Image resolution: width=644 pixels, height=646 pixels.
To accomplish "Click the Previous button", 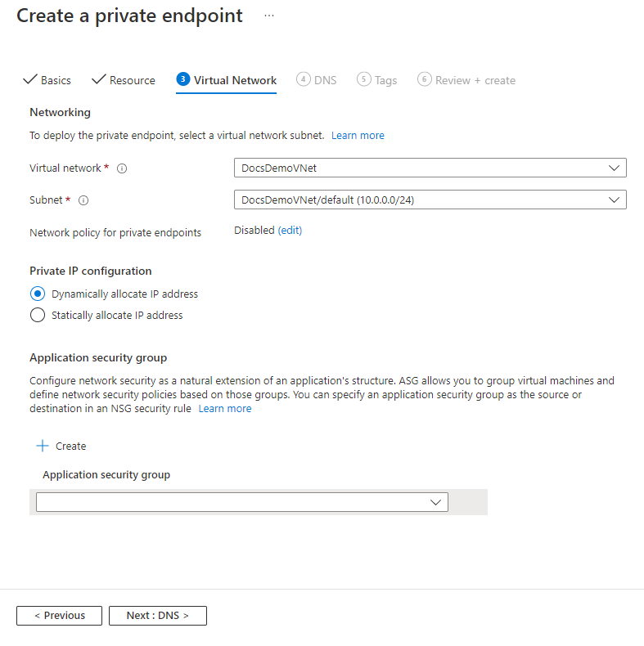I will (59, 616).
